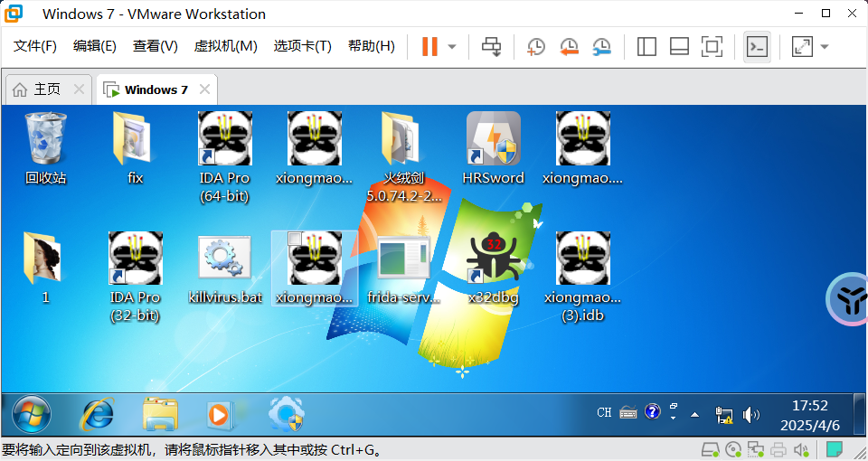Open the guest volume speaker icon

(x=750, y=415)
